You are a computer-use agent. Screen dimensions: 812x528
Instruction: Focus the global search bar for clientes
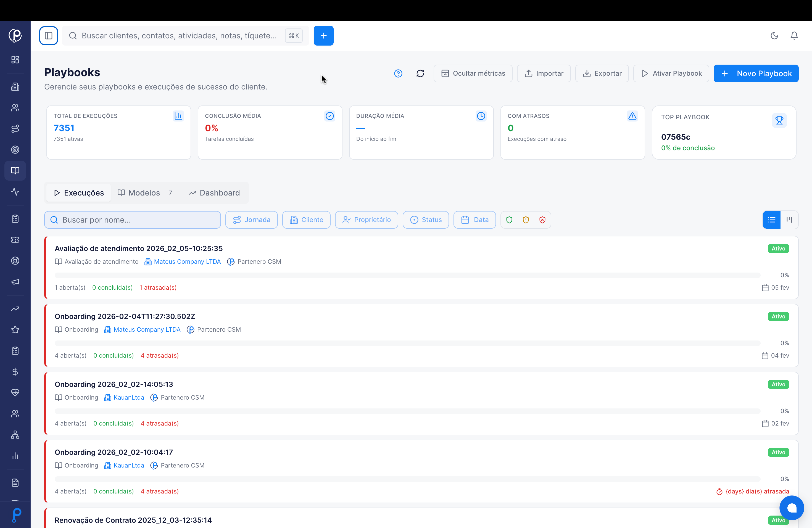[x=185, y=35]
